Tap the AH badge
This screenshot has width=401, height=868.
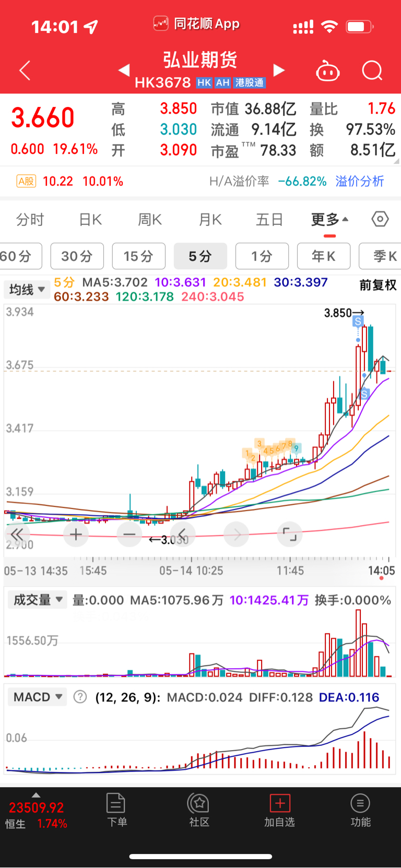pos(223,82)
